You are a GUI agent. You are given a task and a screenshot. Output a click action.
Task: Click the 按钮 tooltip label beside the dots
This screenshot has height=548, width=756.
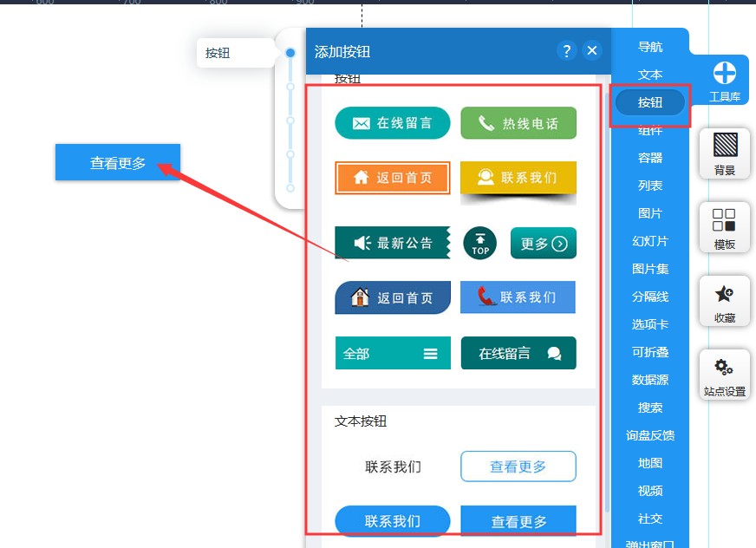pyautogui.click(x=235, y=53)
